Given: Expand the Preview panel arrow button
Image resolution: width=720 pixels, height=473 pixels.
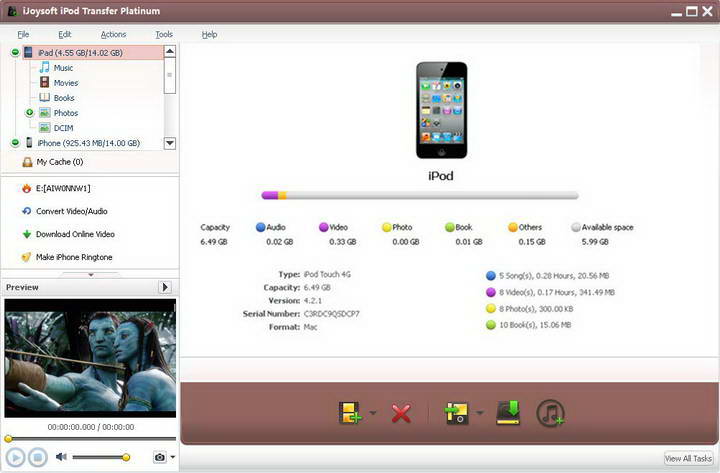Looking at the screenshot, I should point(164,287).
